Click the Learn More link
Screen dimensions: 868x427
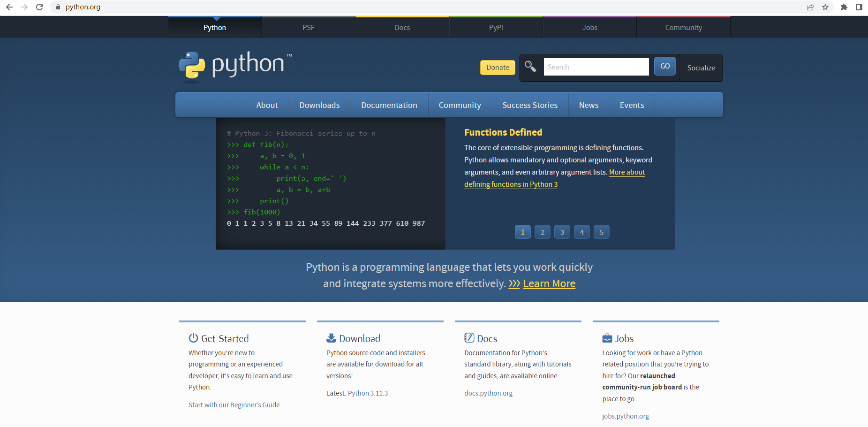point(549,284)
